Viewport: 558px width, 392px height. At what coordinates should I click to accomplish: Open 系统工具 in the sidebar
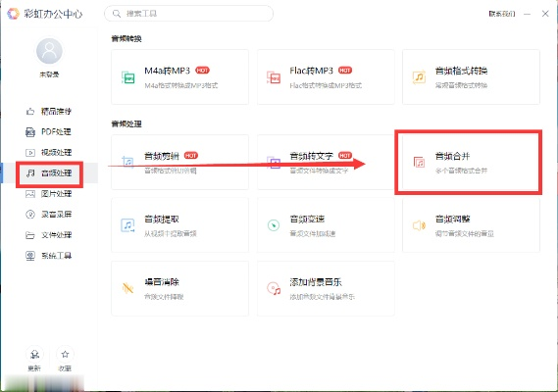49,256
